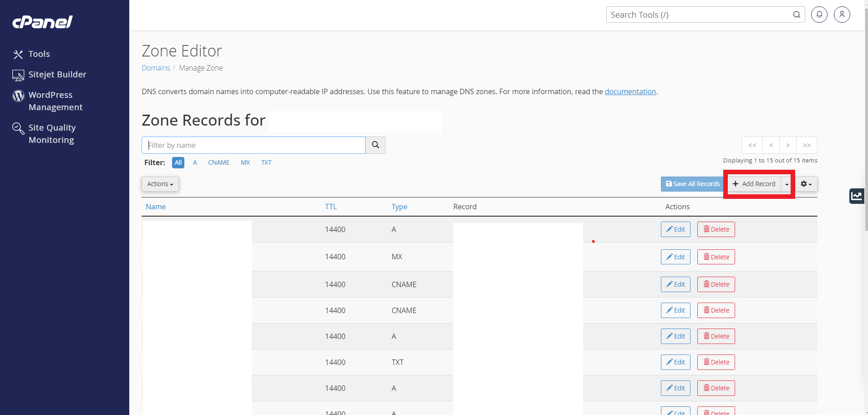Sort records by Name column

(x=156, y=207)
